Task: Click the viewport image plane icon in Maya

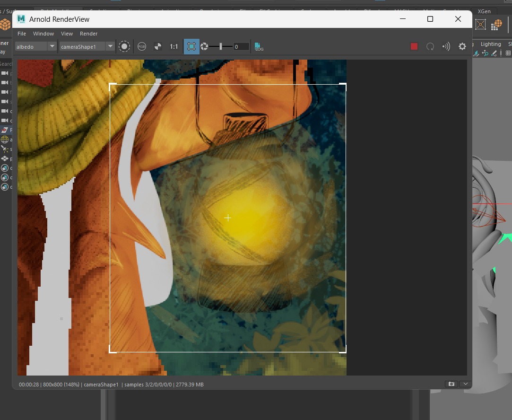Action: pos(476,53)
